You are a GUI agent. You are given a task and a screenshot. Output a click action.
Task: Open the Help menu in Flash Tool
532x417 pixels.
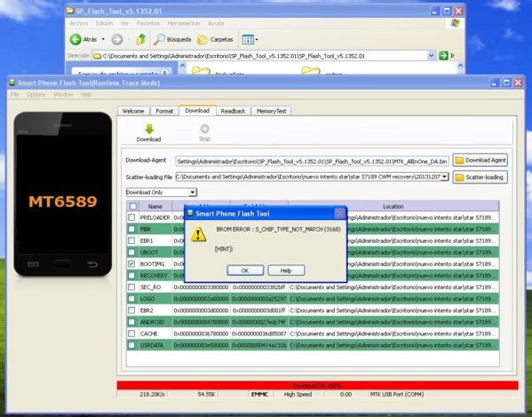click(86, 95)
